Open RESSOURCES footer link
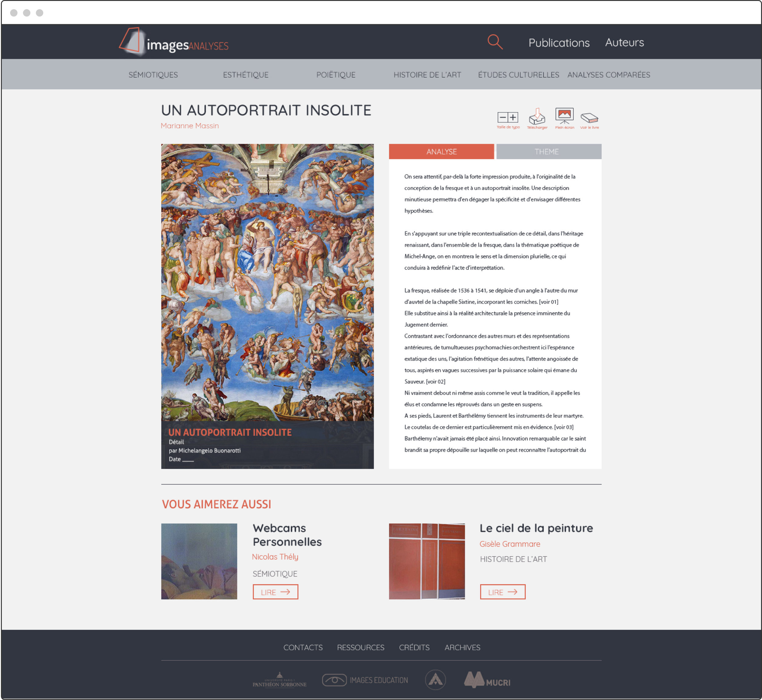Image resolution: width=762 pixels, height=700 pixels. [361, 647]
